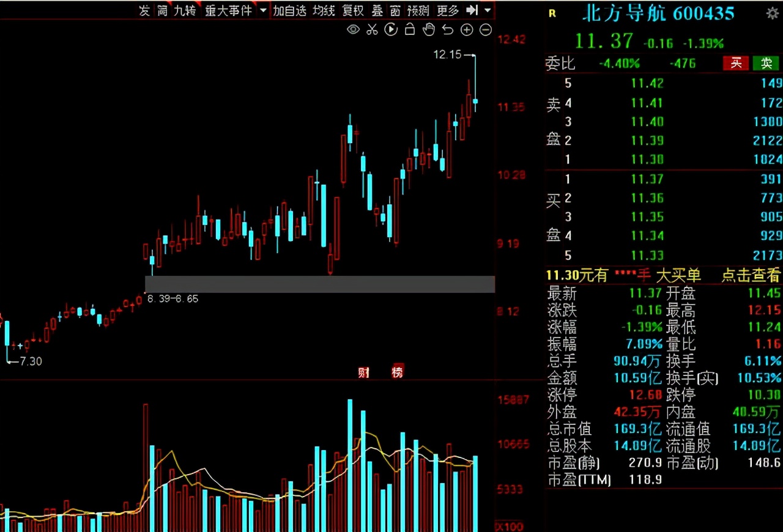Click the 涨停 value 12.68

coord(644,395)
